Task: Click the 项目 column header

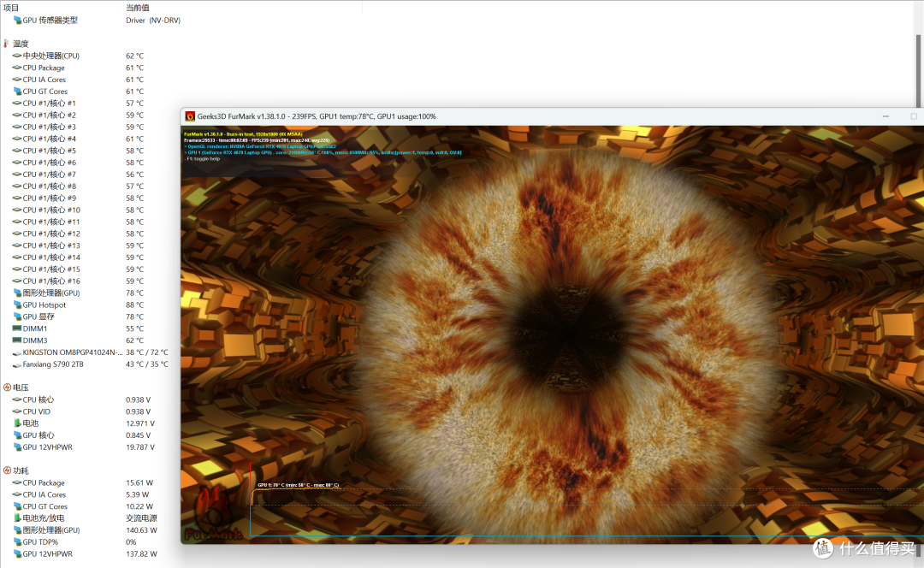Action: pos(12,7)
